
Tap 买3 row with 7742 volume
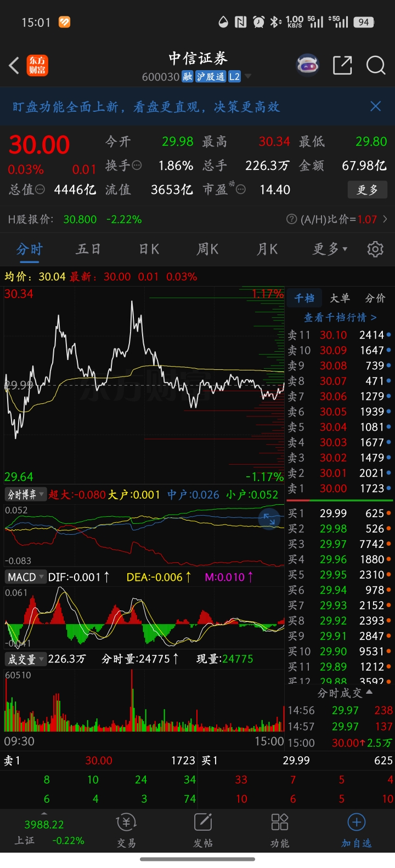(340, 544)
